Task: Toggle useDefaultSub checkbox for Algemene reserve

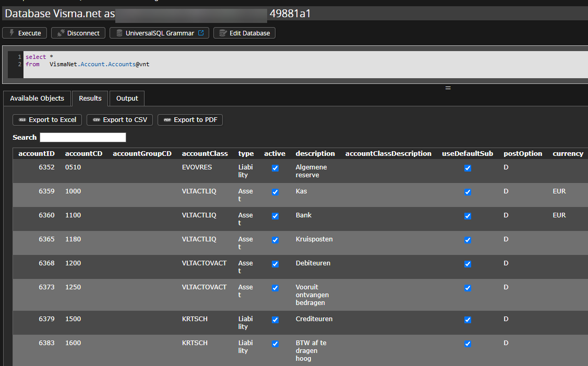Action: tap(467, 168)
